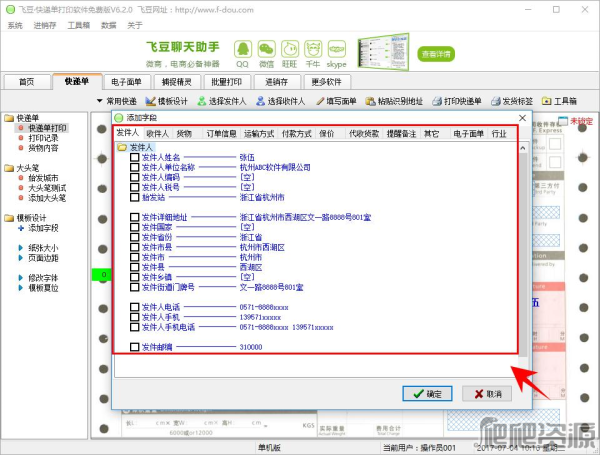Click 添加字段 plus item in sidebar
600x455 pixels.
click(39, 228)
